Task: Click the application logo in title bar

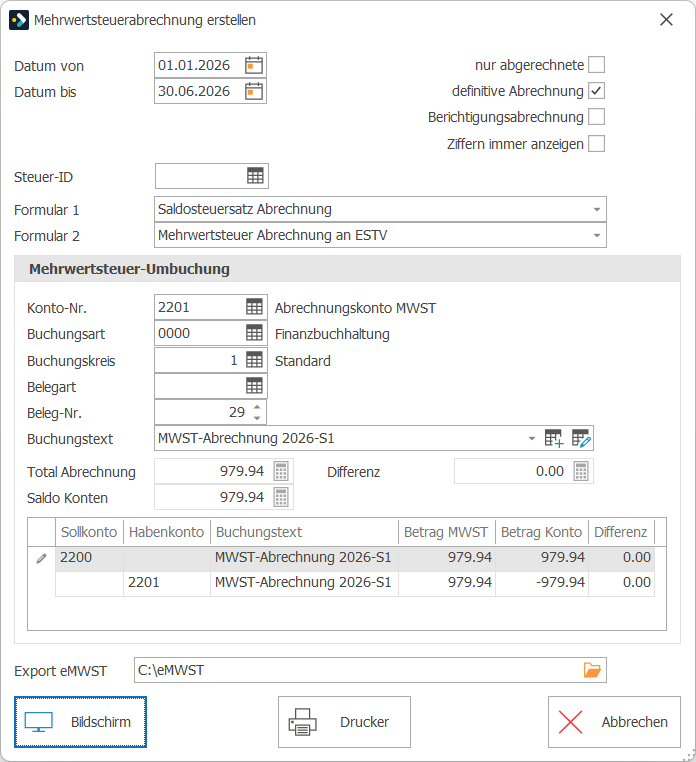Action: pos(19,20)
